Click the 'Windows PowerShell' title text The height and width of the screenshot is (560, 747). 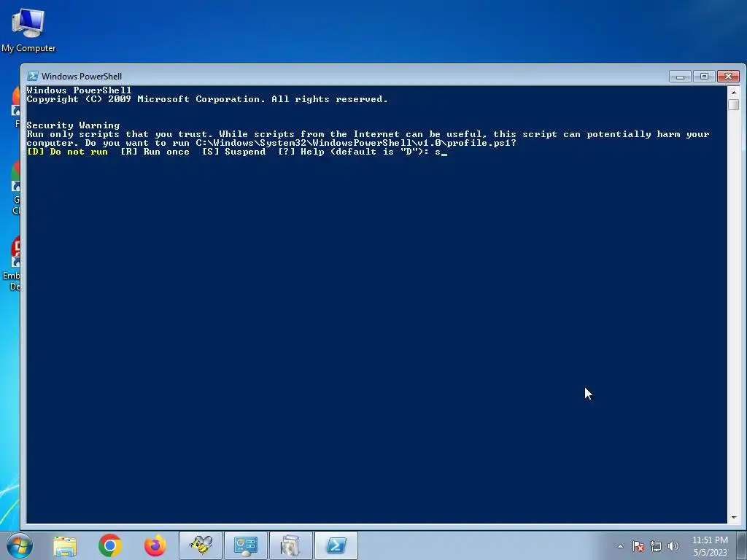[82, 76]
